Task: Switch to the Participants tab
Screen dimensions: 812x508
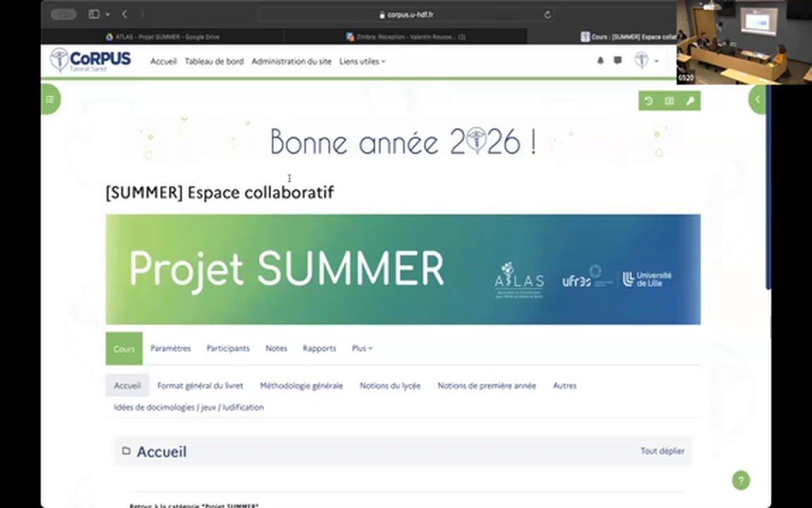Action: point(228,349)
